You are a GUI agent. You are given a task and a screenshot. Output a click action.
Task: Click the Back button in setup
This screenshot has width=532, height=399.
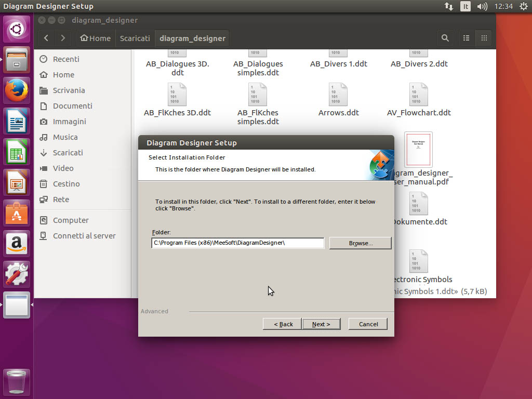(x=283, y=324)
